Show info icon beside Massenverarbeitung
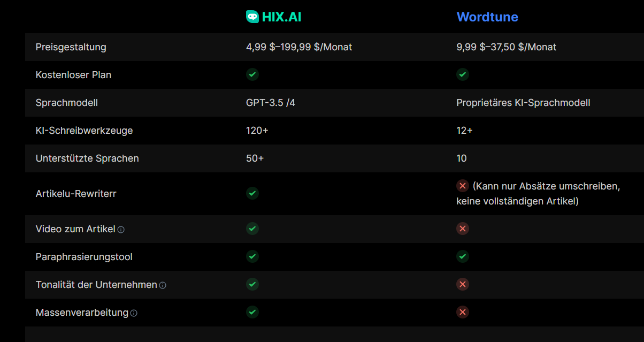 point(134,313)
